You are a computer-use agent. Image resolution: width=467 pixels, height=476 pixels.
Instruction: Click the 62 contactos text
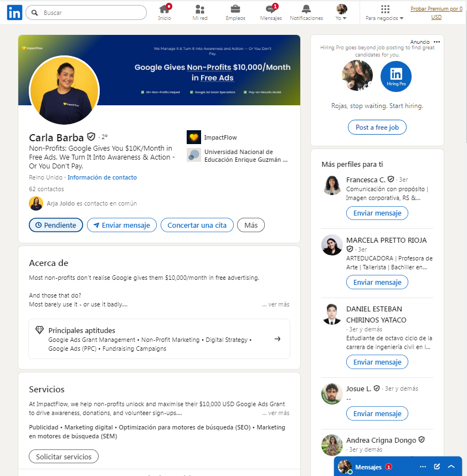pos(47,189)
